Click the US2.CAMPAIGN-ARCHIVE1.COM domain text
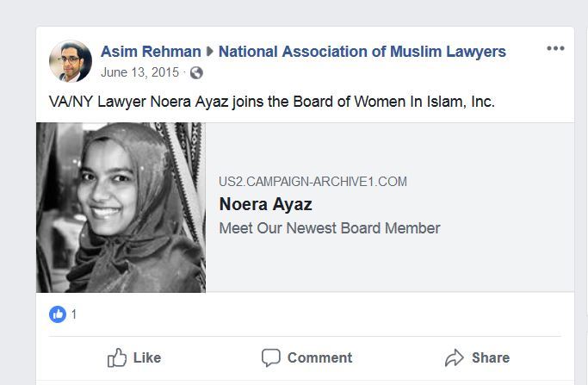Image resolution: width=588 pixels, height=385 pixels. [313, 182]
